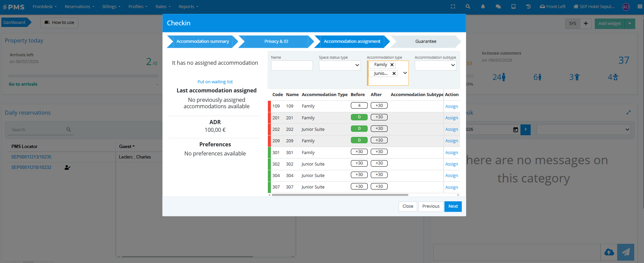
Task: Send message with paper plane icon
Action: point(626,252)
